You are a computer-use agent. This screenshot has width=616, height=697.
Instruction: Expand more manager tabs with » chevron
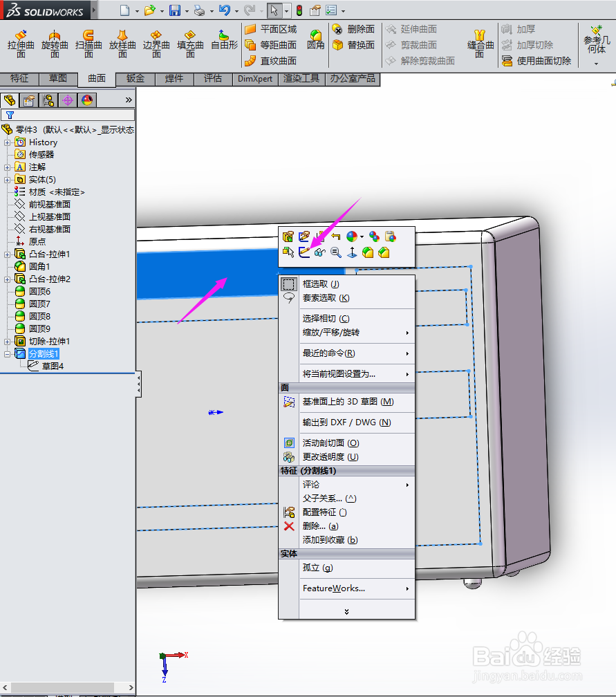(x=129, y=100)
